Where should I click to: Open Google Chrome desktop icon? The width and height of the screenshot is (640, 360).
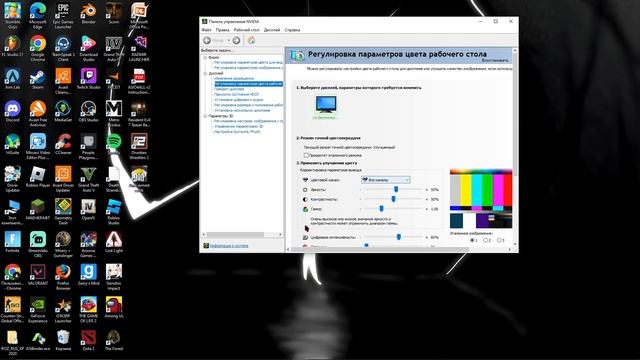click(38, 49)
